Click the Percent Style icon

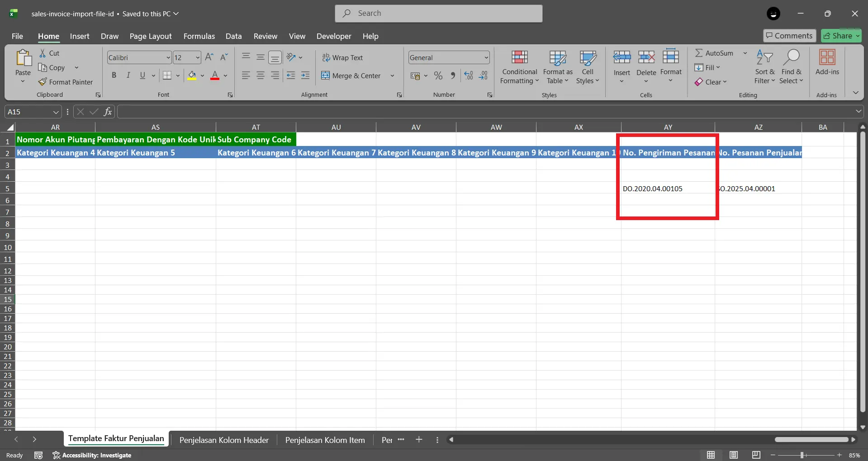438,75
